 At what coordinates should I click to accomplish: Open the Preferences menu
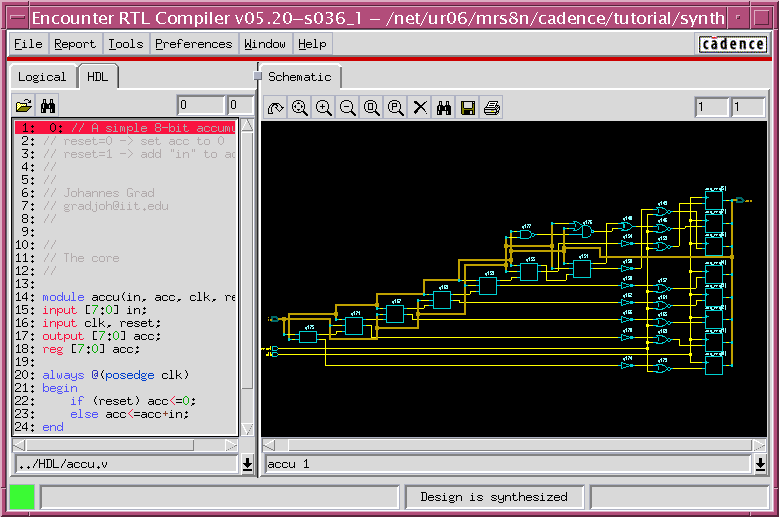194,44
